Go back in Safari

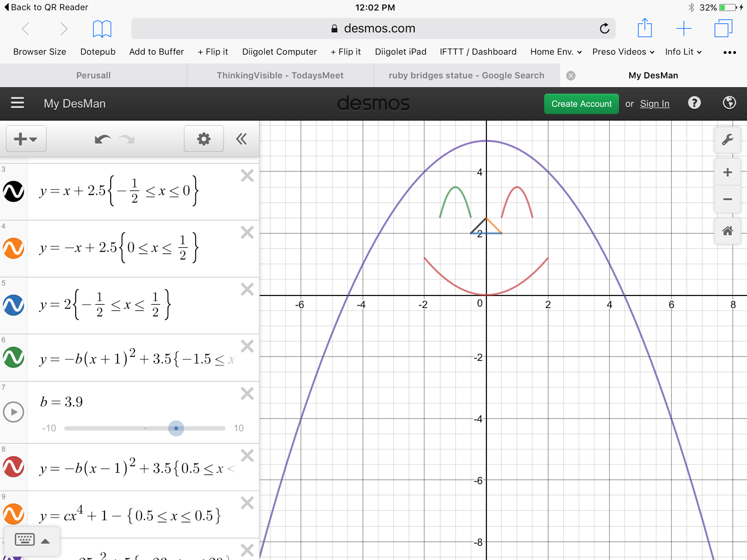pos(26,29)
